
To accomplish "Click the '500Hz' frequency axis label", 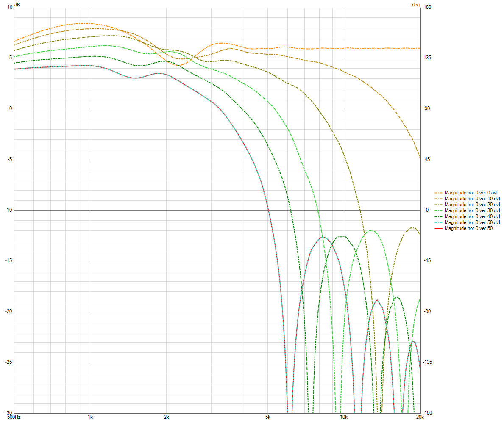I will [14, 418].
